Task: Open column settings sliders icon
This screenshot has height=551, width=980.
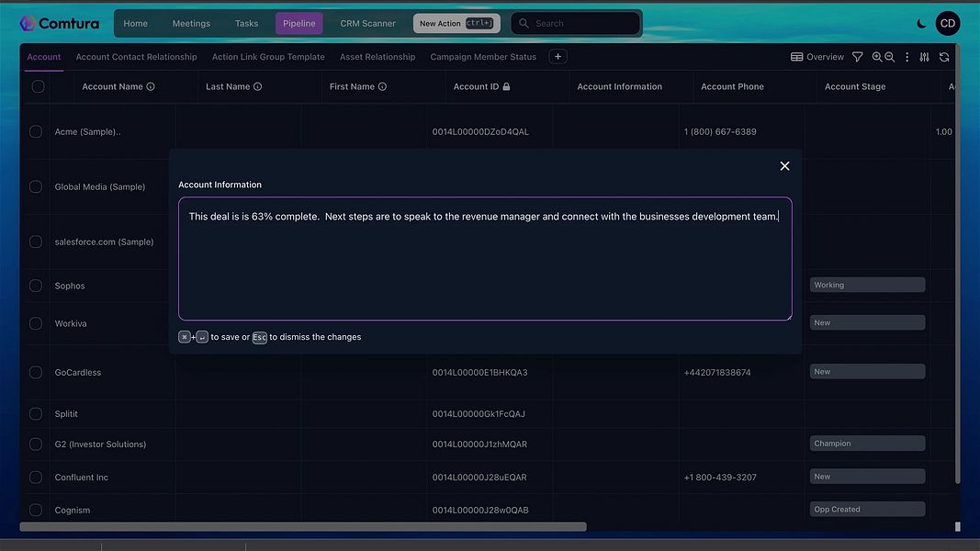Action: point(924,57)
